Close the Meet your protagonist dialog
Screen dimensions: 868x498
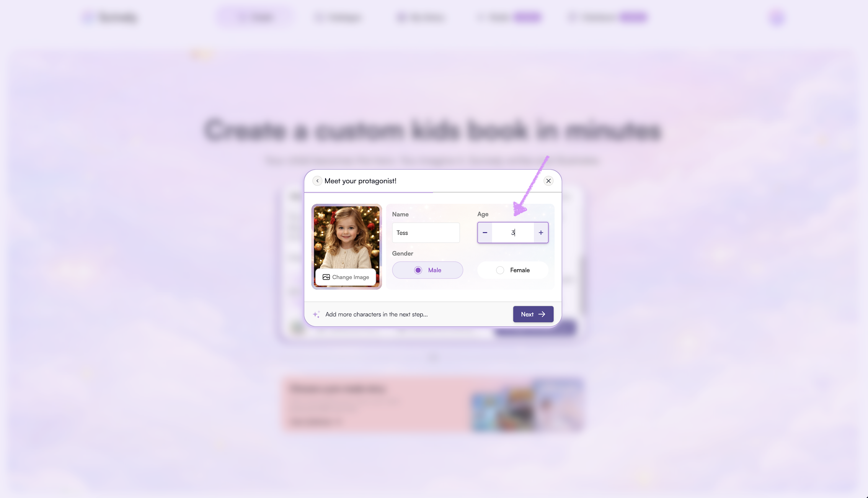(x=548, y=181)
